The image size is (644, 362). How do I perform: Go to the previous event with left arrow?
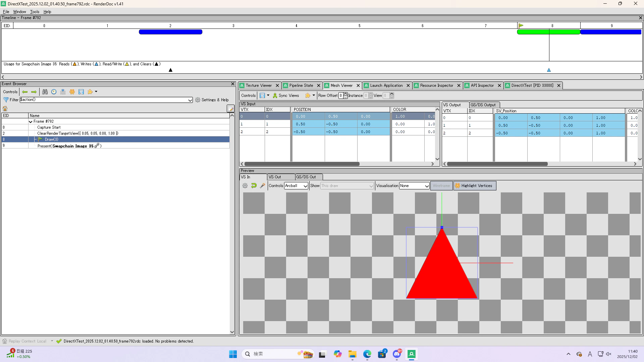[25, 92]
